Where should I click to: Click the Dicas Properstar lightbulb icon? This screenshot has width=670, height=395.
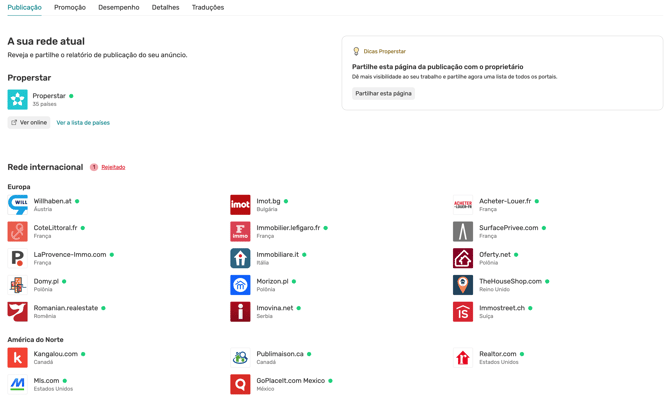[356, 51]
